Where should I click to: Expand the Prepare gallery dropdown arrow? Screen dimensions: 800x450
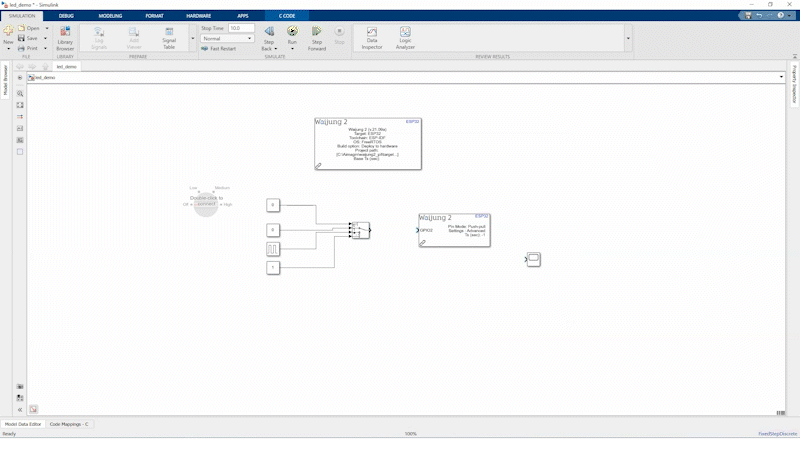pyautogui.click(x=191, y=38)
